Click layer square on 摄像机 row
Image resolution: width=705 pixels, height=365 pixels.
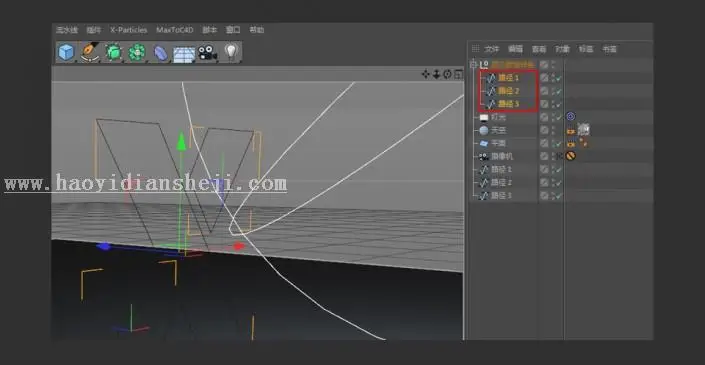tap(544, 156)
